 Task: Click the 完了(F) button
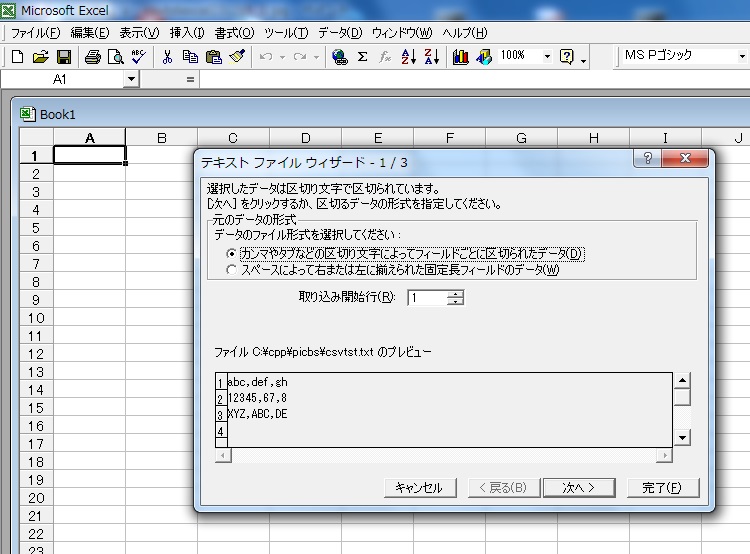[x=662, y=488]
